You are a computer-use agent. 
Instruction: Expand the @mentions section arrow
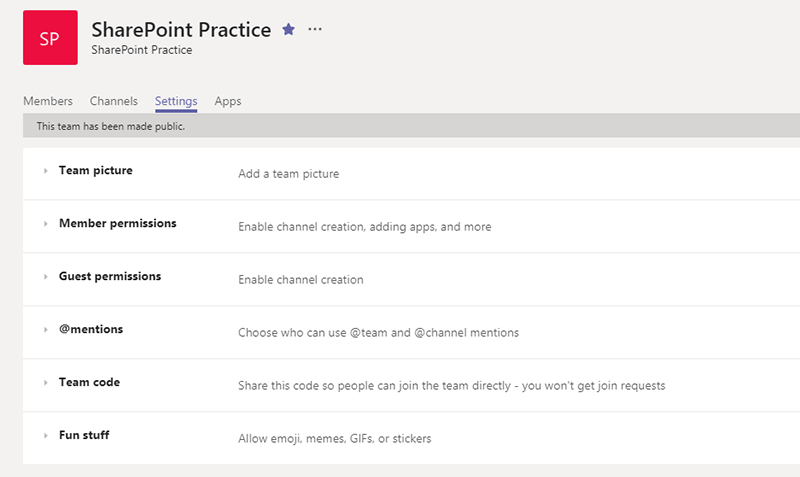(45, 330)
